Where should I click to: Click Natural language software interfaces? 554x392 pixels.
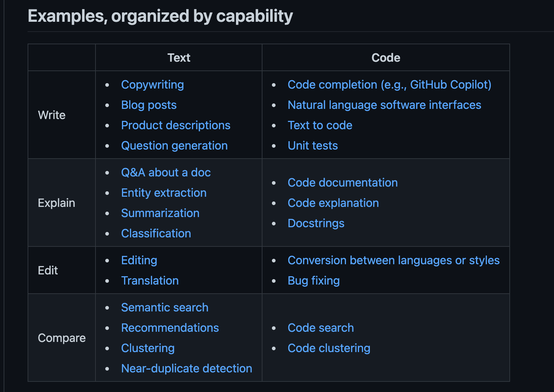pyautogui.click(x=384, y=105)
